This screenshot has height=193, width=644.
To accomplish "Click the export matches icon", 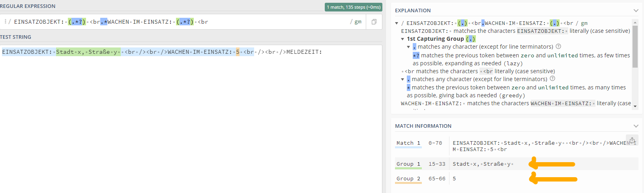I will [x=632, y=140].
